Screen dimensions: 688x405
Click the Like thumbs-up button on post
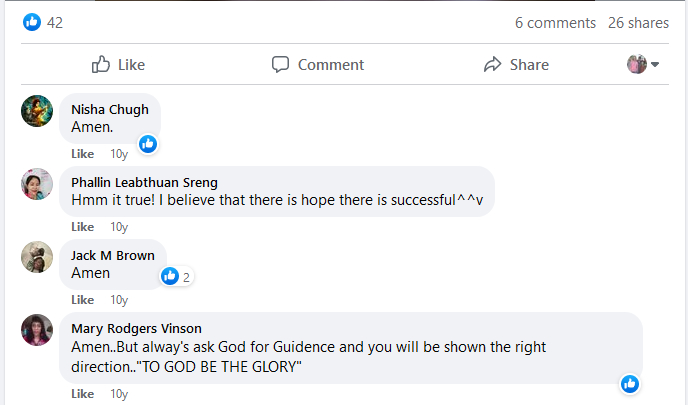coord(118,65)
